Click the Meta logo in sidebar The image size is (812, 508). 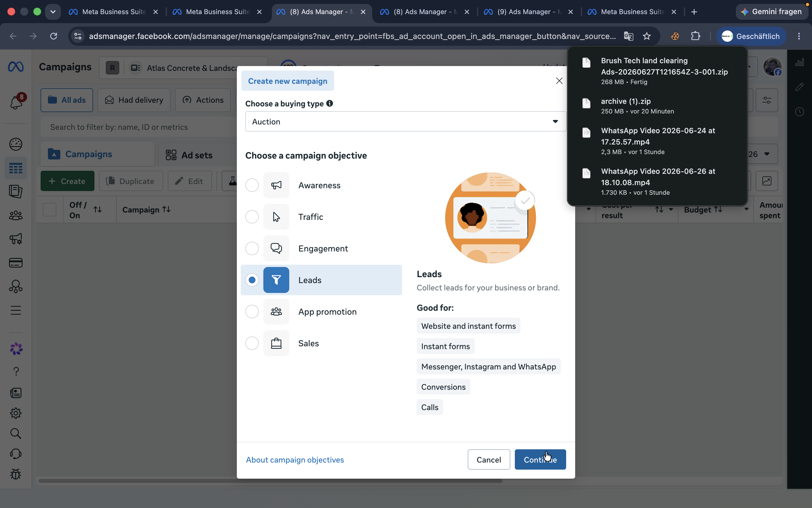point(16,67)
